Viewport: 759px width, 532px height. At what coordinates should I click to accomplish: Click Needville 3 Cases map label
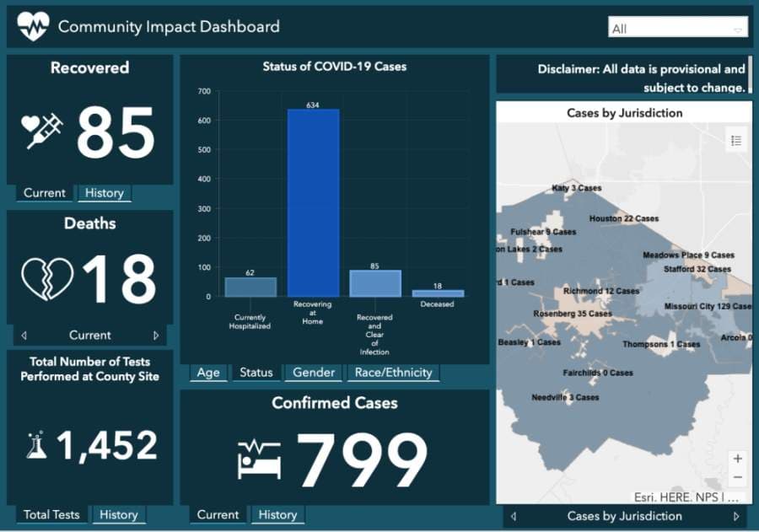565,397
